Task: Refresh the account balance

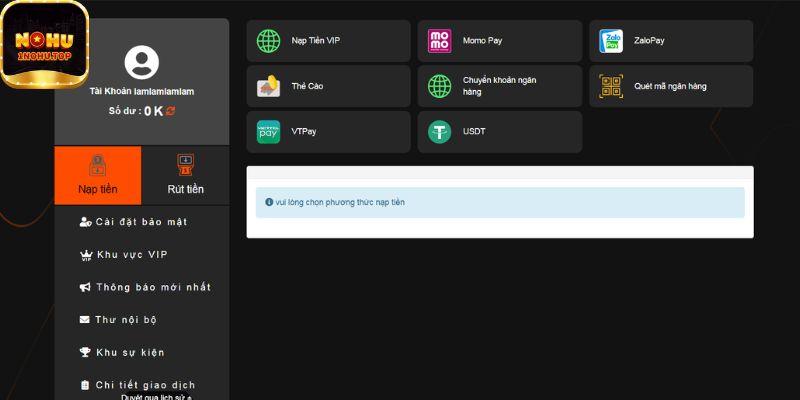Action: click(171, 111)
